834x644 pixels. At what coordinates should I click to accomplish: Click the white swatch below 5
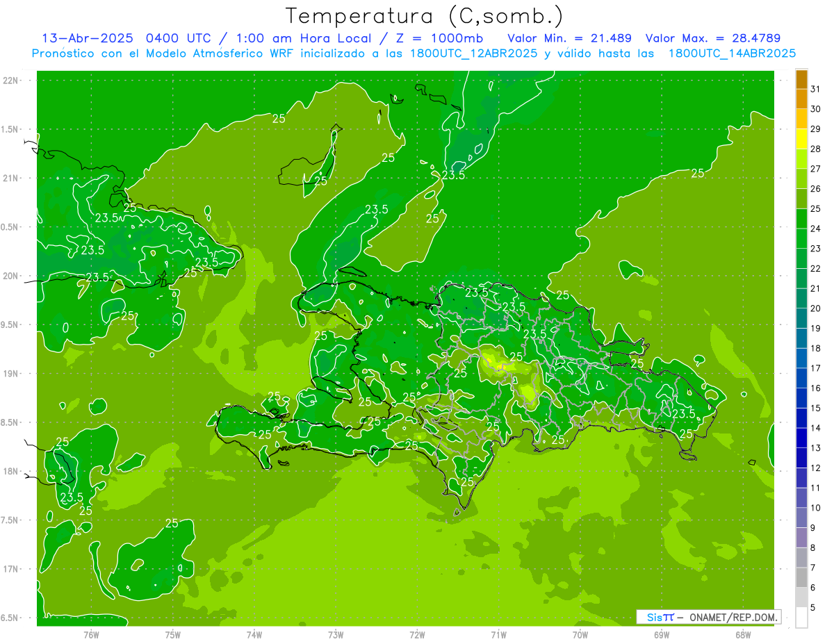click(801, 617)
